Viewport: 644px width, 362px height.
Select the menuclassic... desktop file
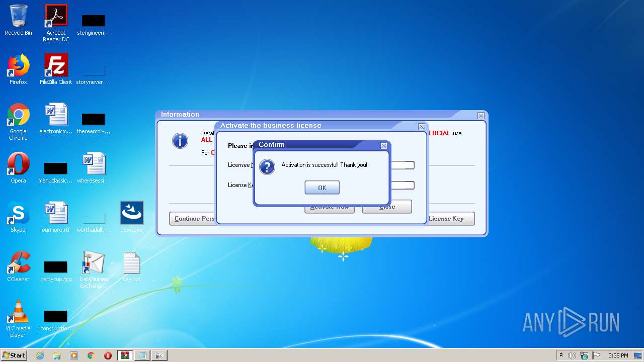(x=56, y=172)
